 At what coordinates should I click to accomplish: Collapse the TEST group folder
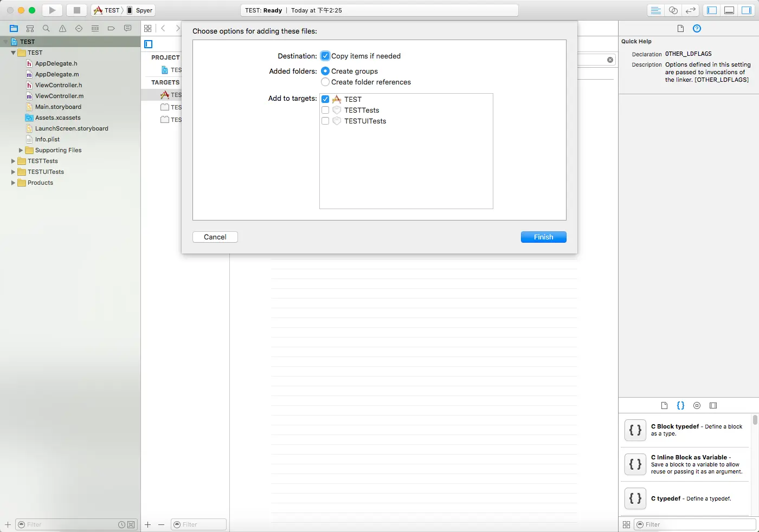click(13, 53)
